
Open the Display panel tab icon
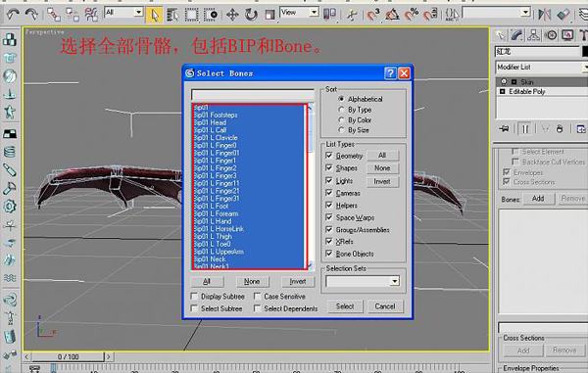pyautogui.click(x=567, y=35)
